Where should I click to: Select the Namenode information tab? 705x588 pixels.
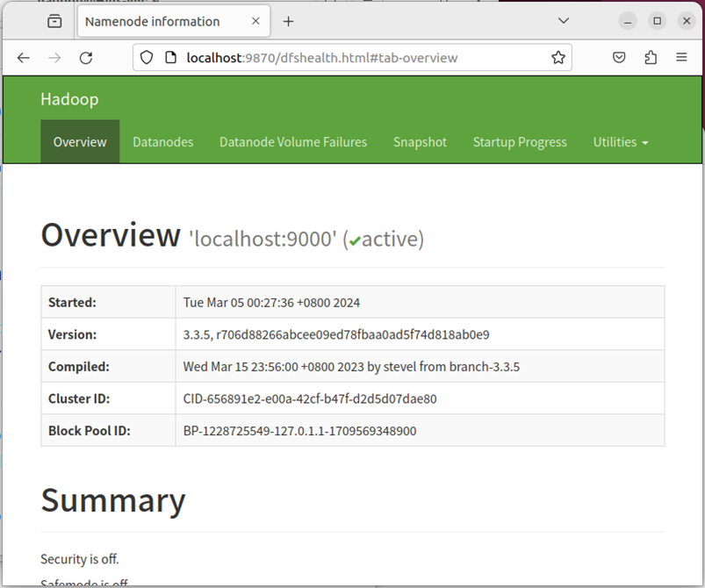[174, 21]
